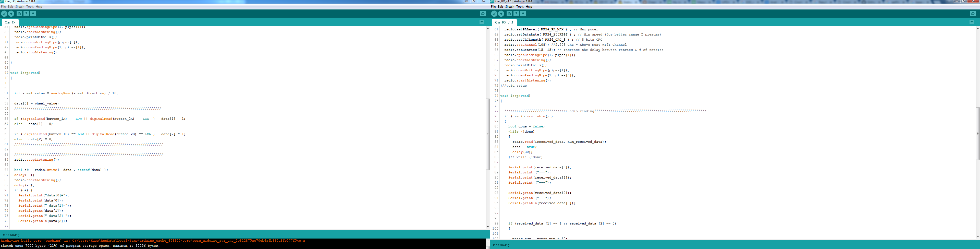980x249 pixels.
Task: Click the orange archiving message in the console
Action: pyautogui.click(x=152, y=241)
